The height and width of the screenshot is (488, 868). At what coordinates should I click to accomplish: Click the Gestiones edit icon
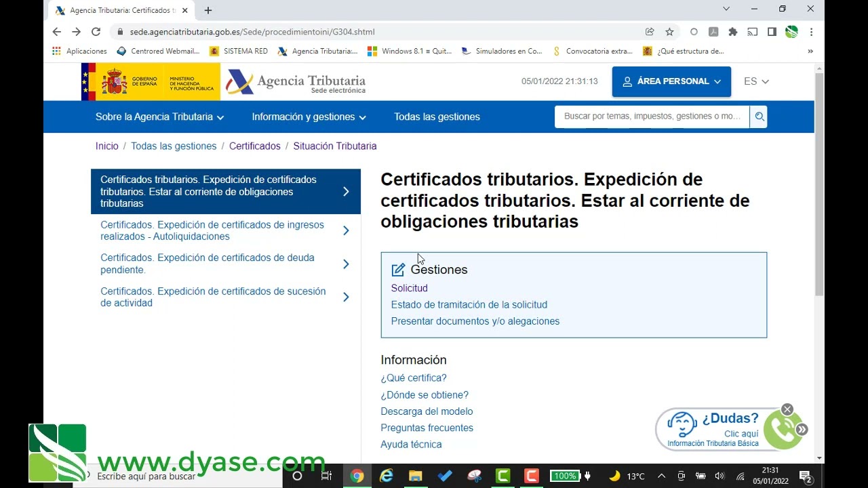click(398, 269)
